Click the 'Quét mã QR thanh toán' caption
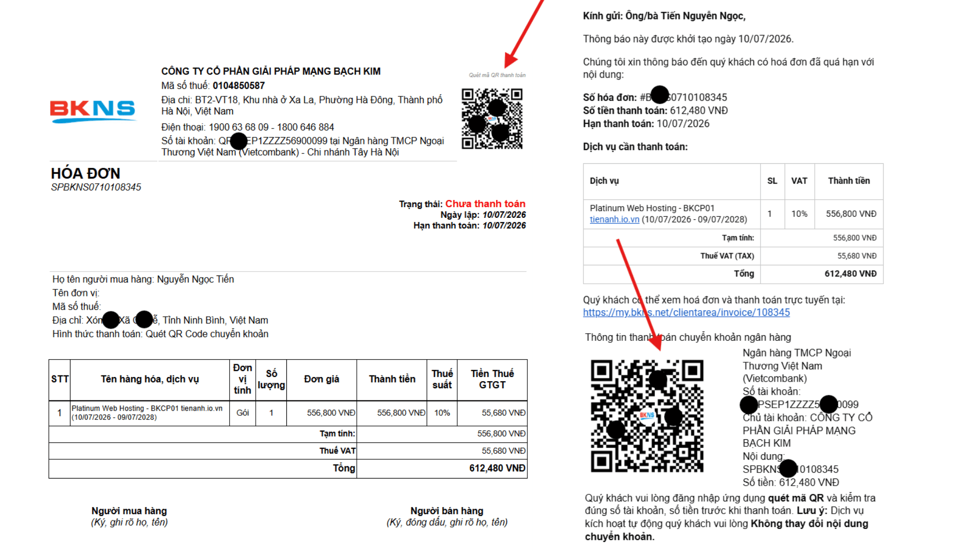 pyautogui.click(x=497, y=75)
